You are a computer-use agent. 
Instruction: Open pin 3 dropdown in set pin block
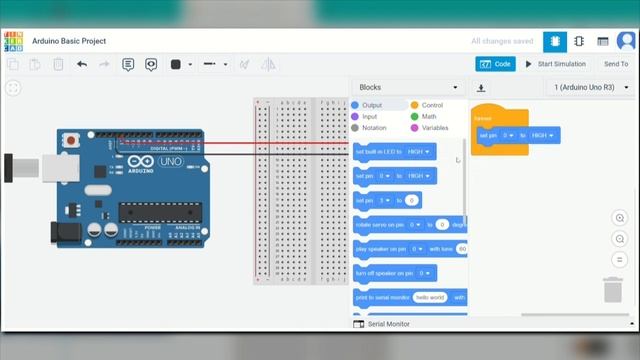pos(385,200)
